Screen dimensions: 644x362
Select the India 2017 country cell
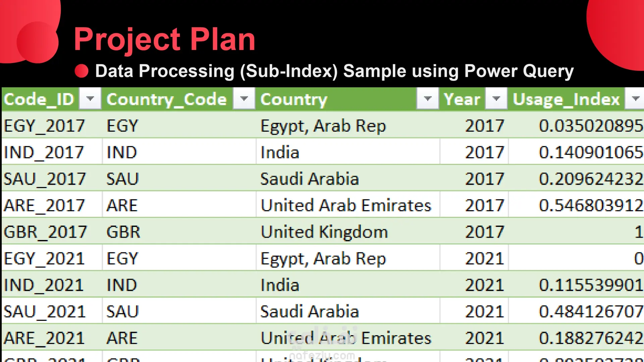348,152
